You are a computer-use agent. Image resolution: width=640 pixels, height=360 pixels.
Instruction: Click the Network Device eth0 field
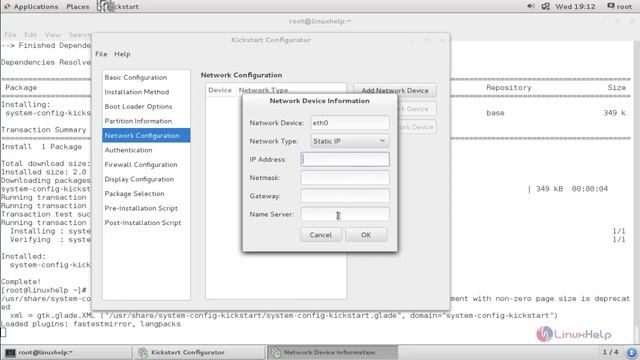pyautogui.click(x=350, y=122)
